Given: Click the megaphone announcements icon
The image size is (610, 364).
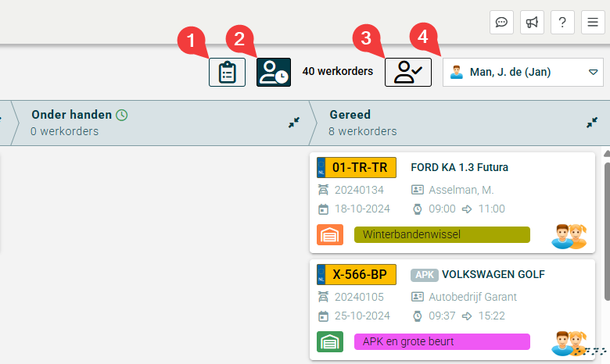Looking at the screenshot, I should point(532,23).
